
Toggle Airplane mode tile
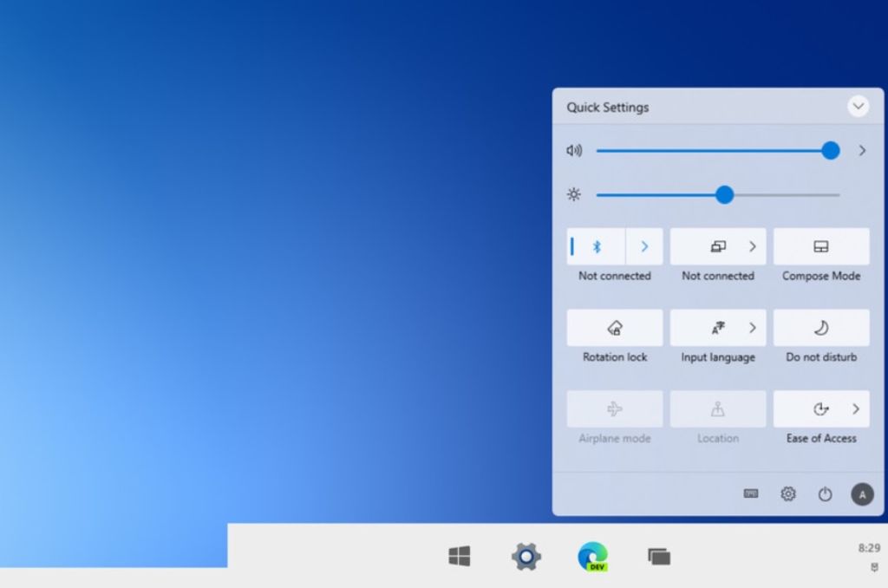615,408
